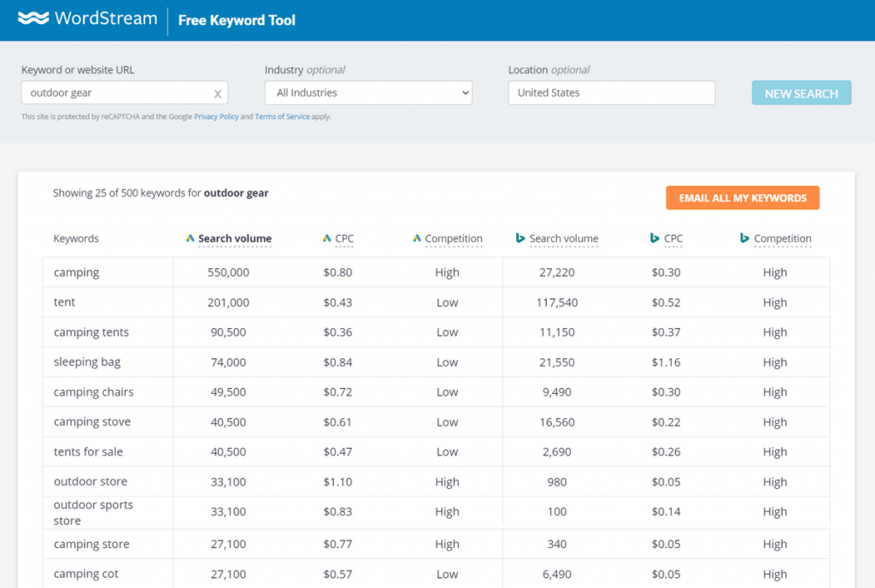Click the Google icon beside first Search volume column
The height and width of the screenshot is (588, 875).
(190, 238)
